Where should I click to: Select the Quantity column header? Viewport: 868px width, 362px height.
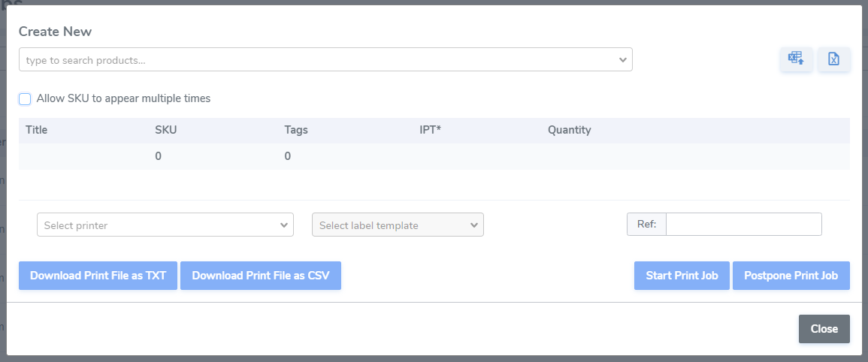[x=570, y=130]
